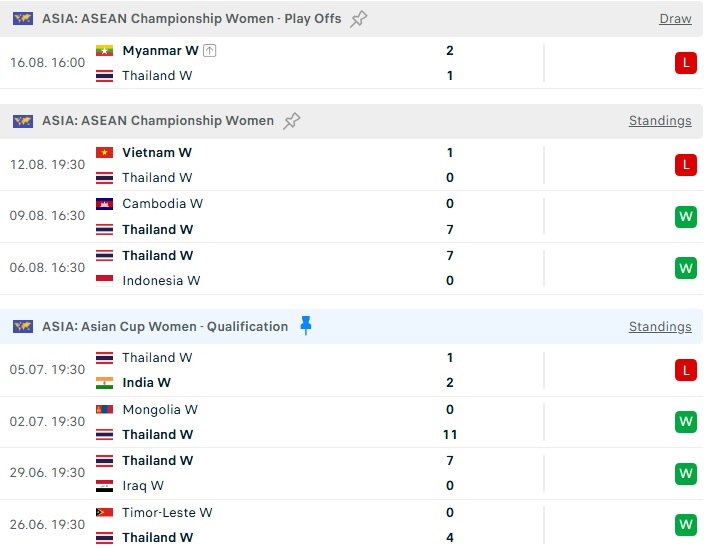Image resolution: width=712 pixels, height=549 pixels.
Task: Click the green W badge for Mongolia match
Action: tap(686, 422)
